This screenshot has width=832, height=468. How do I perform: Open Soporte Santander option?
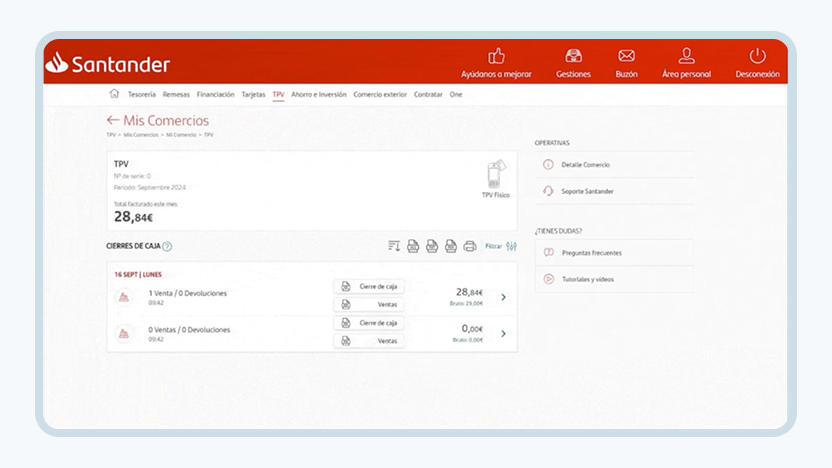pyautogui.click(x=614, y=191)
